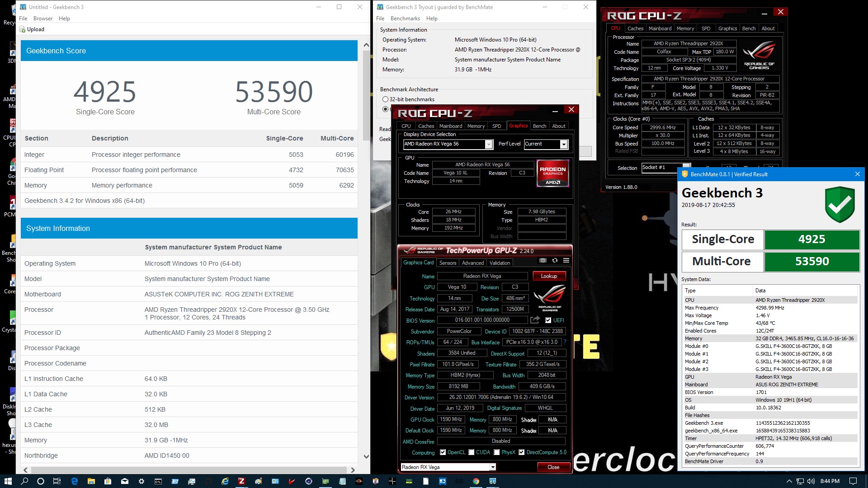
Task: Click the Republic of Gamers logo in CPU-Z
Action: coord(759,55)
